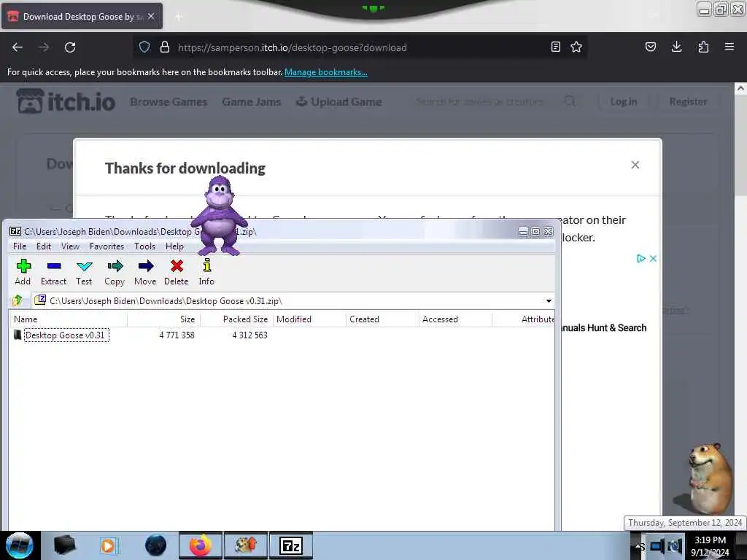The image size is (747, 560).
Task: Open Firefox from the taskbar
Action: coord(201,545)
